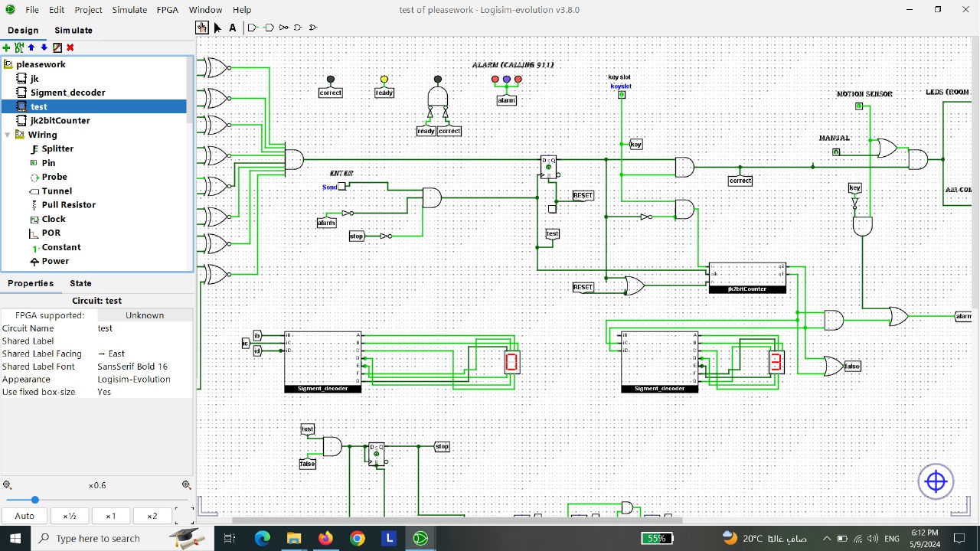The width and height of the screenshot is (980, 551).
Task: Toggle the Send input pin under ENTER
Action: (x=342, y=187)
